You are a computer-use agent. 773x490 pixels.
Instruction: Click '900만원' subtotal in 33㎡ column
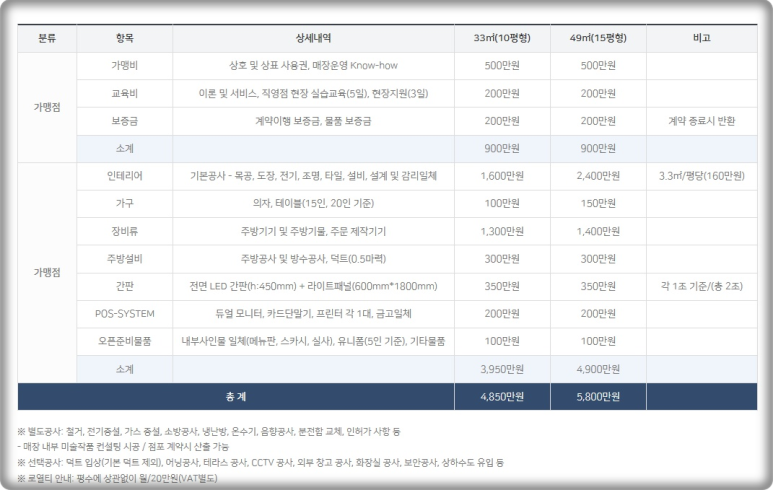[502, 148]
